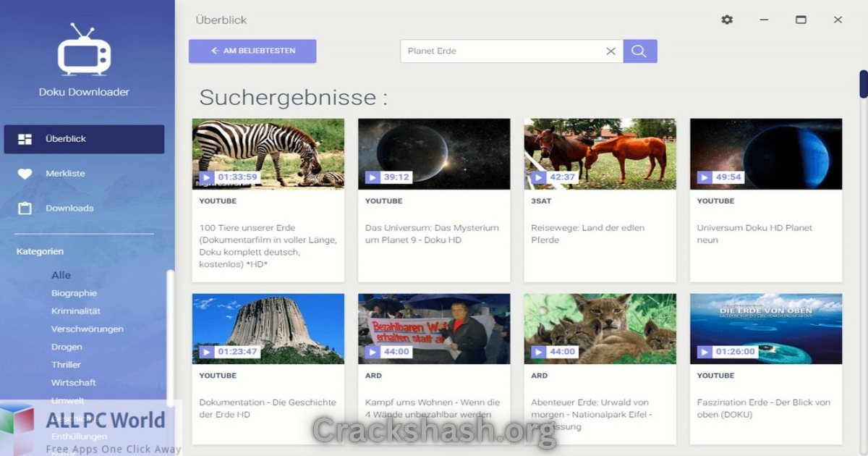Image resolution: width=868 pixels, height=456 pixels.
Task: Play the 01:33:59 zebra video
Action: click(206, 177)
